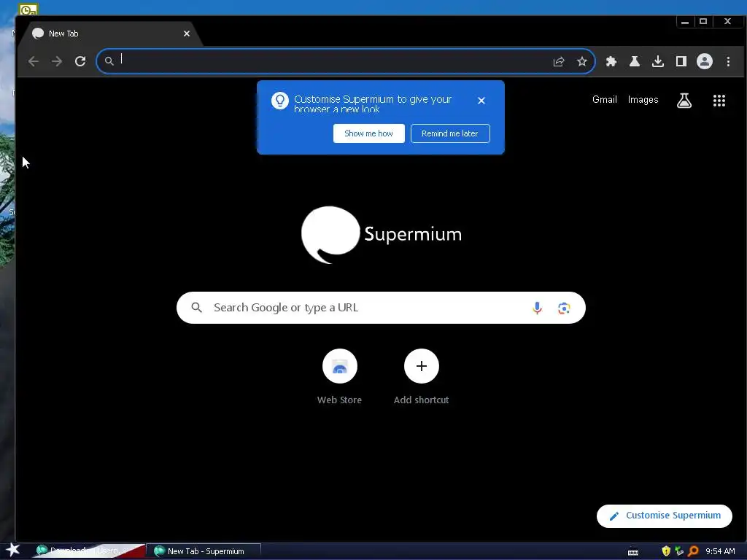Open the Web Store shortcut
Image resolution: width=747 pixels, height=560 pixels.
click(x=340, y=377)
